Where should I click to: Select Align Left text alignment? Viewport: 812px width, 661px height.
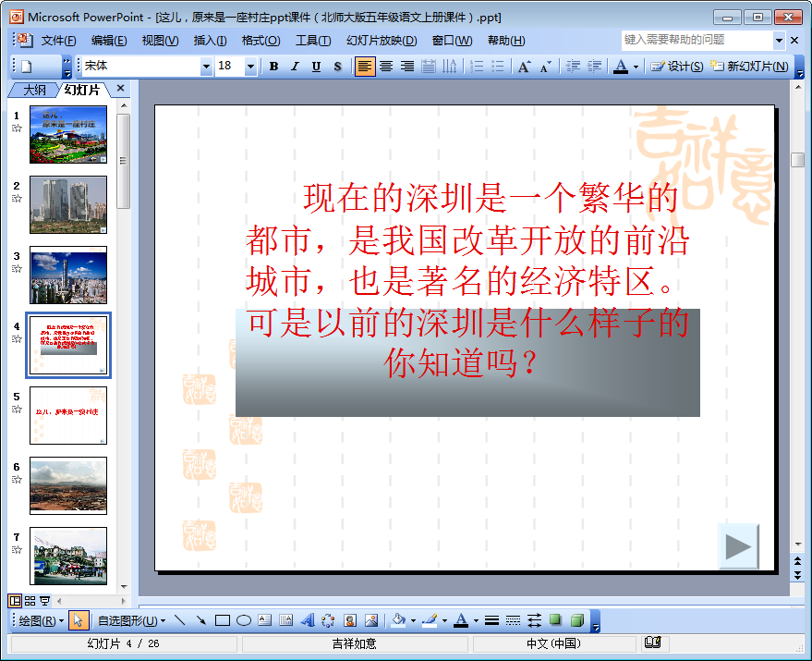click(365, 67)
